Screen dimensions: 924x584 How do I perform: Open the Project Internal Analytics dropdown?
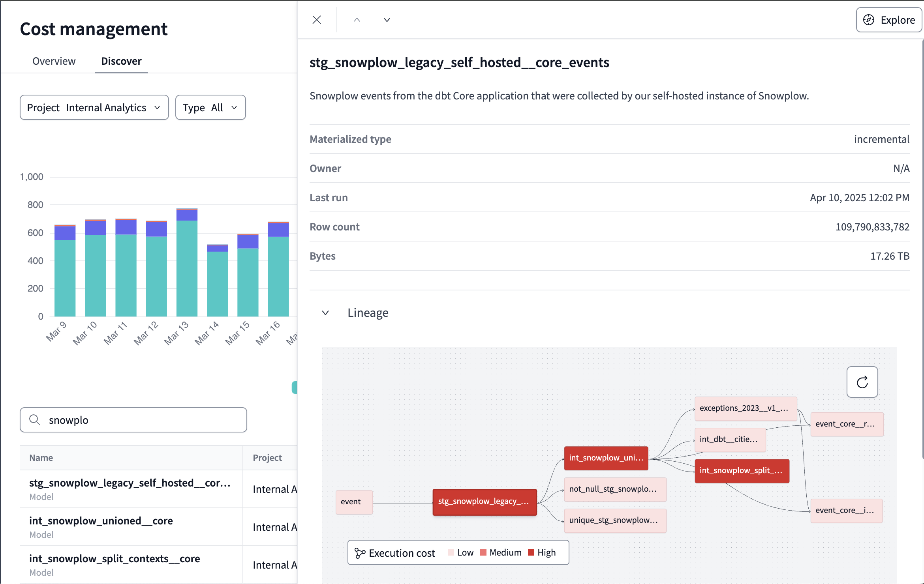[94, 107]
